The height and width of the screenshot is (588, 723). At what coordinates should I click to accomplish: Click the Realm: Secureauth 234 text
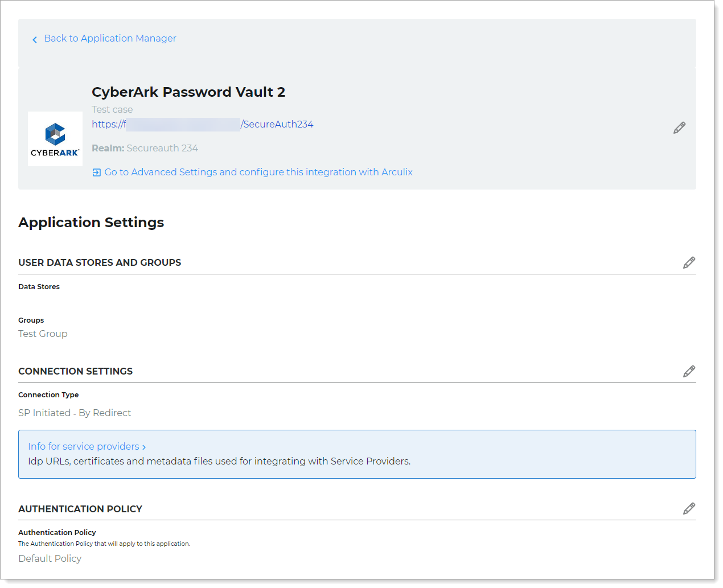145,148
